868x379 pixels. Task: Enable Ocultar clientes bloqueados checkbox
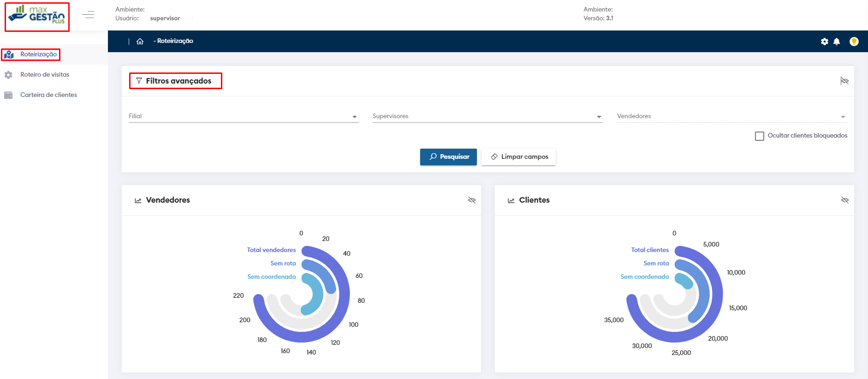[759, 136]
